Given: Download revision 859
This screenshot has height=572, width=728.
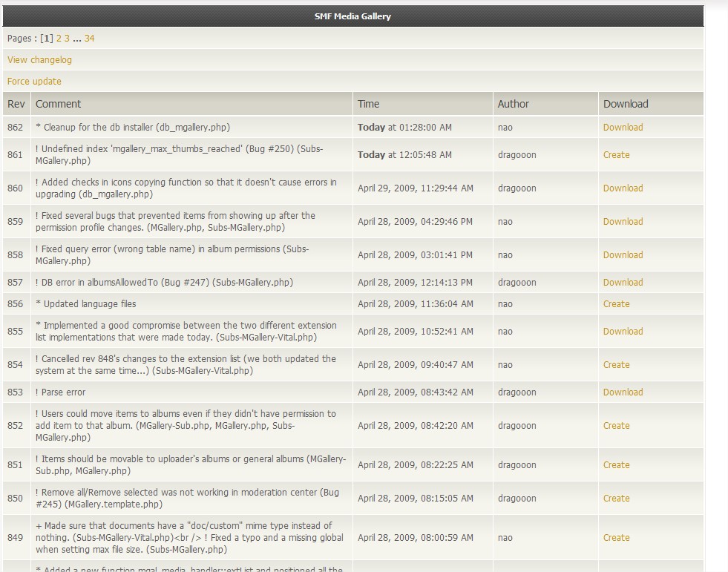Looking at the screenshot, I should click(623, 222).
